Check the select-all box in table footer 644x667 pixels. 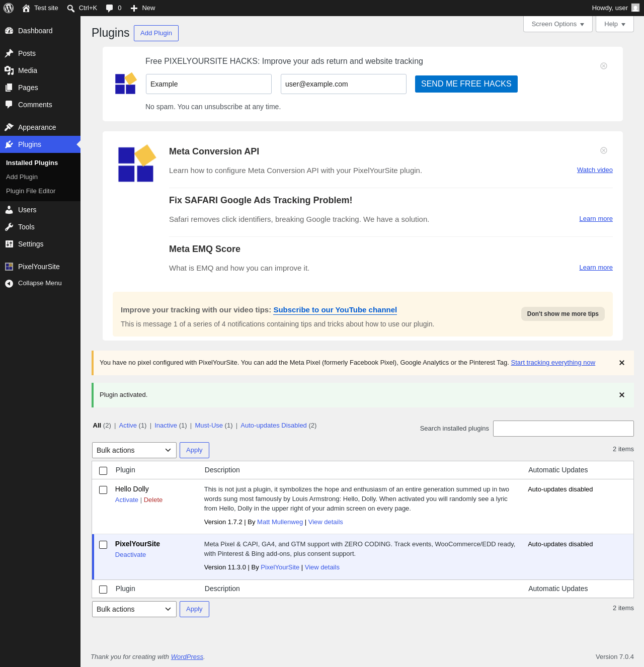(x=103, y=590)
